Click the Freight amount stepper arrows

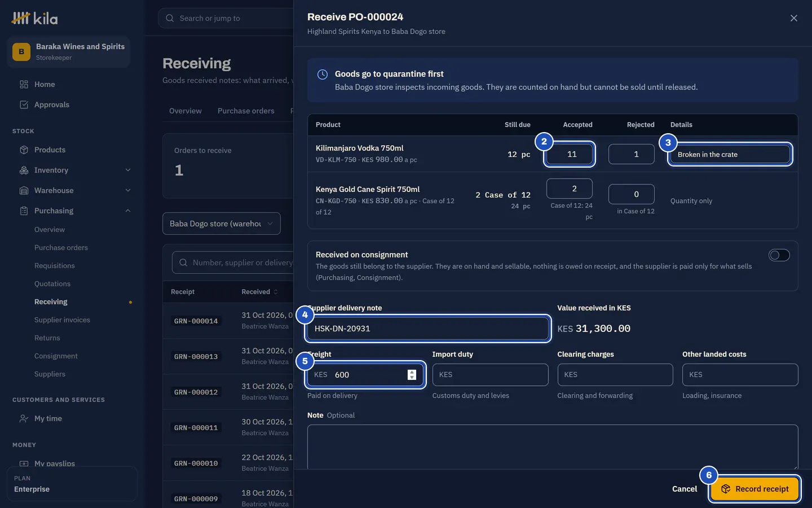(412, 375)
